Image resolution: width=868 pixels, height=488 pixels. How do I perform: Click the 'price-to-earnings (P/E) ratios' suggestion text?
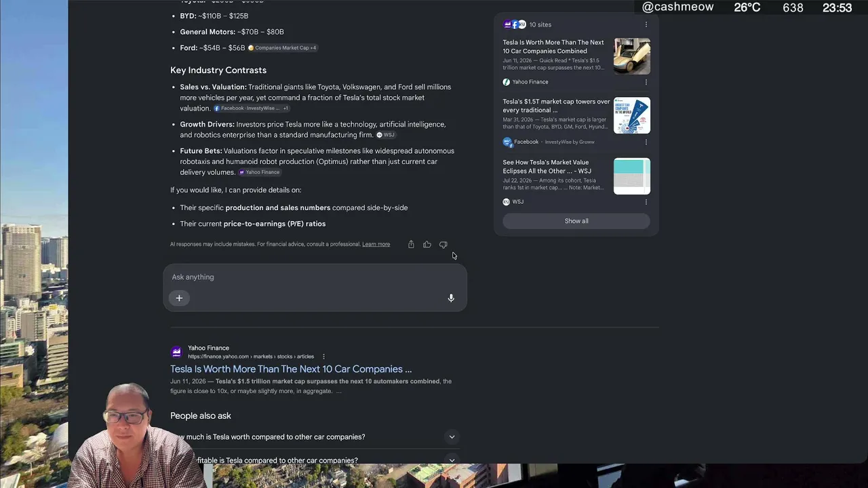(275, 224)
